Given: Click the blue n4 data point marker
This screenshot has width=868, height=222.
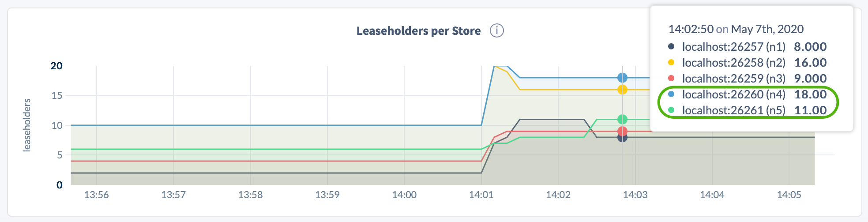Looking at the screenshot, I should click(622, 78).
